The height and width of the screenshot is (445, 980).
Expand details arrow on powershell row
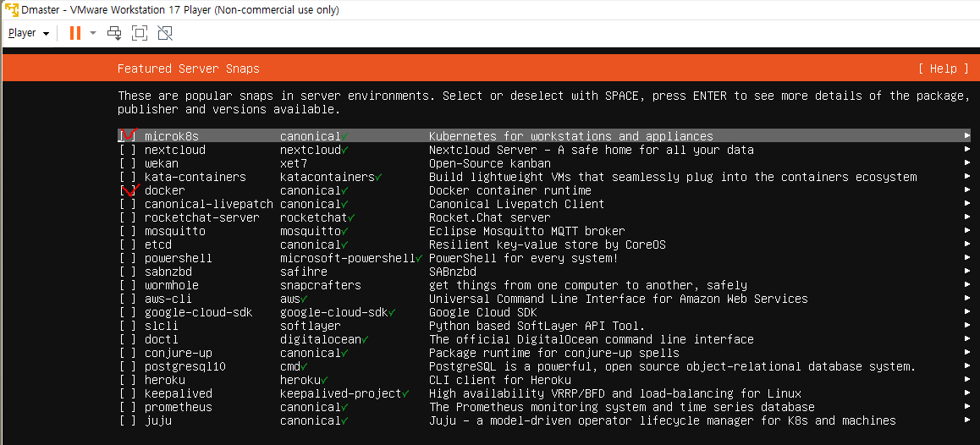point(966,258)
